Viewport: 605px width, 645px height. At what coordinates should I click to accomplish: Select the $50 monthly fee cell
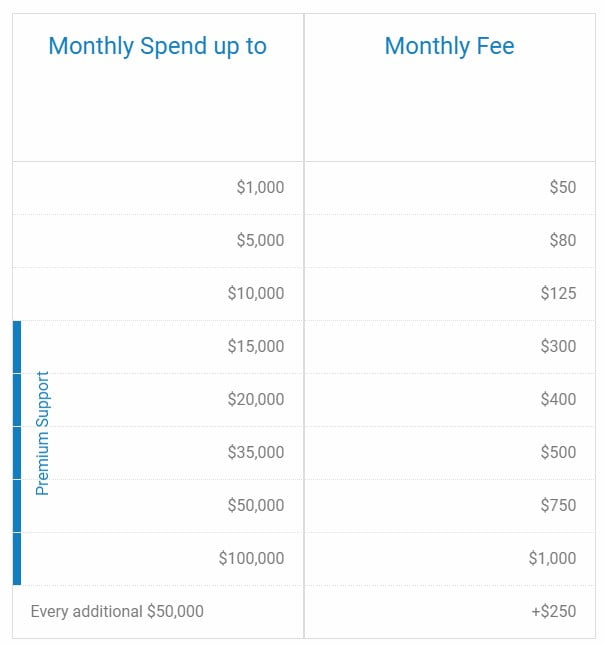(x=563, y=187)
